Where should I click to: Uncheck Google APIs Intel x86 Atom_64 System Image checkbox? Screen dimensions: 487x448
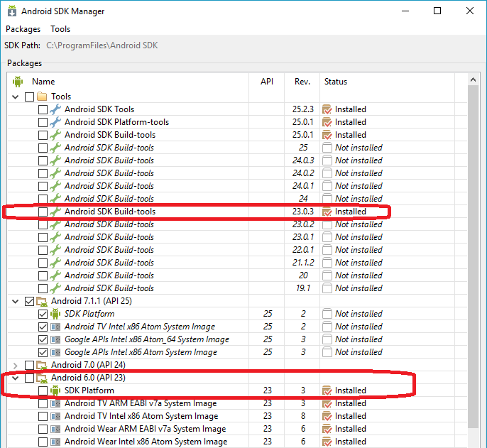coord(43,339)
